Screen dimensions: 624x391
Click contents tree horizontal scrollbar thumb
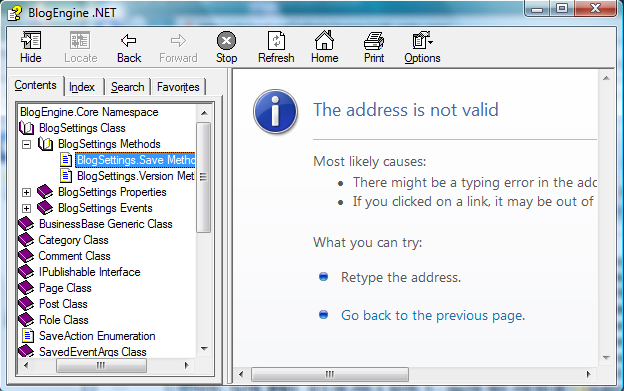101,365
